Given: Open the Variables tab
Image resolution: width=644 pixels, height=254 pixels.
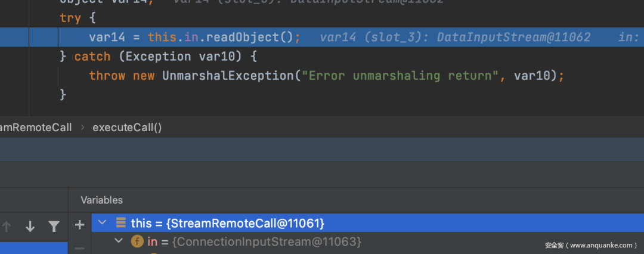Looking at the screenshot, I should click(x=101, y=200).
